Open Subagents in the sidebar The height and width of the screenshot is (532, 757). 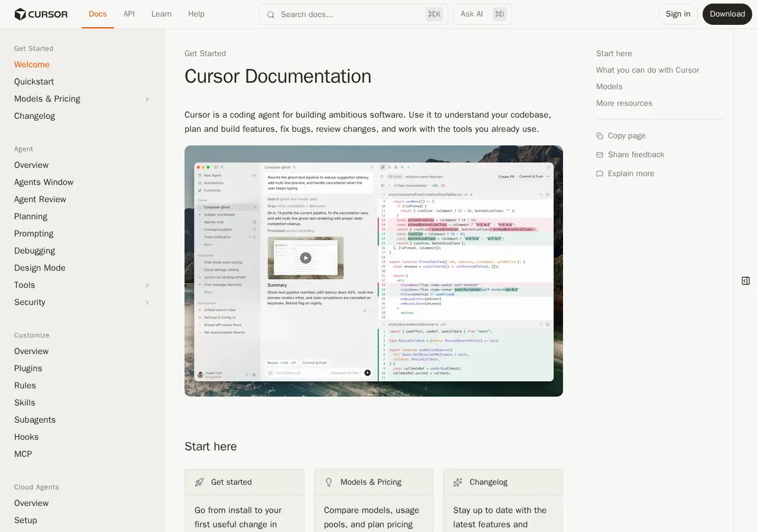pyautogui.click(x=35, y=420)
